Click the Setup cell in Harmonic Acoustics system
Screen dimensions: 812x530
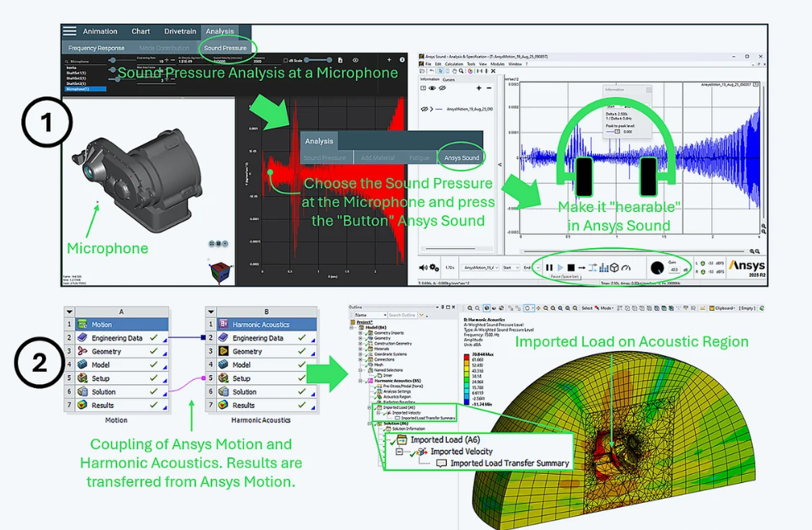click(267, 378)
